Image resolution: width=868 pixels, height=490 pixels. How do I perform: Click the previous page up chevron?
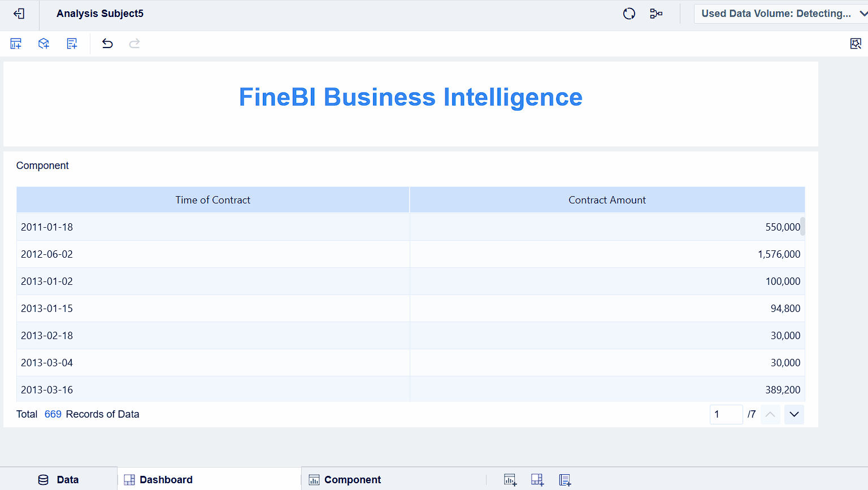tap(770, 414)
